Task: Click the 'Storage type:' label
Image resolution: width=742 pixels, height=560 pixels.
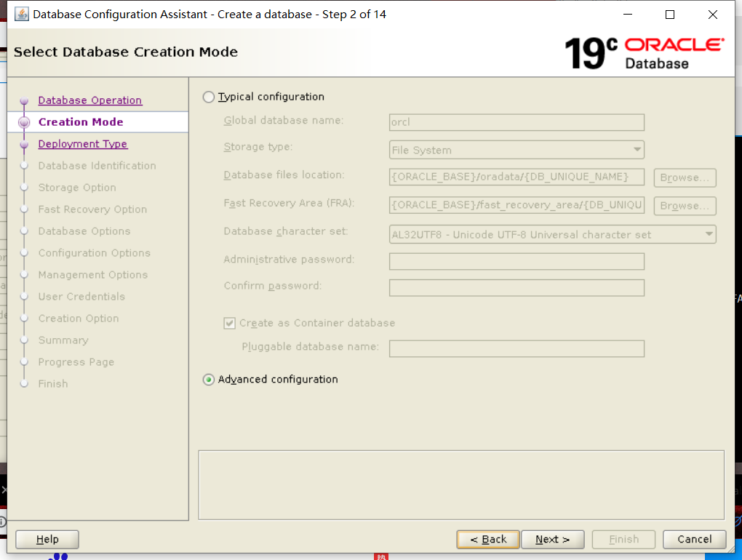Action: tap(258, 147)
